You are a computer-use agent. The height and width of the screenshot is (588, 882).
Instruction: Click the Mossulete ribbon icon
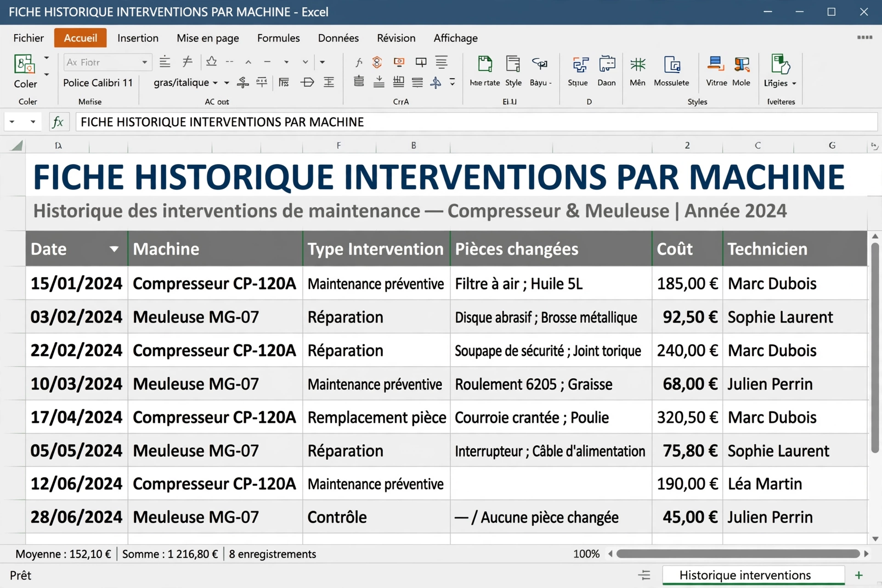pos(672,64)
